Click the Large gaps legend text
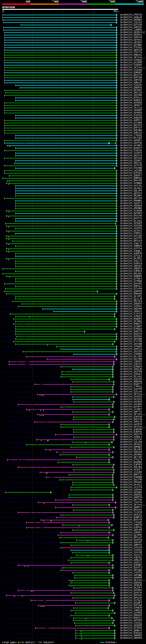This screenshot has height=644, width=146. (28, 642)
